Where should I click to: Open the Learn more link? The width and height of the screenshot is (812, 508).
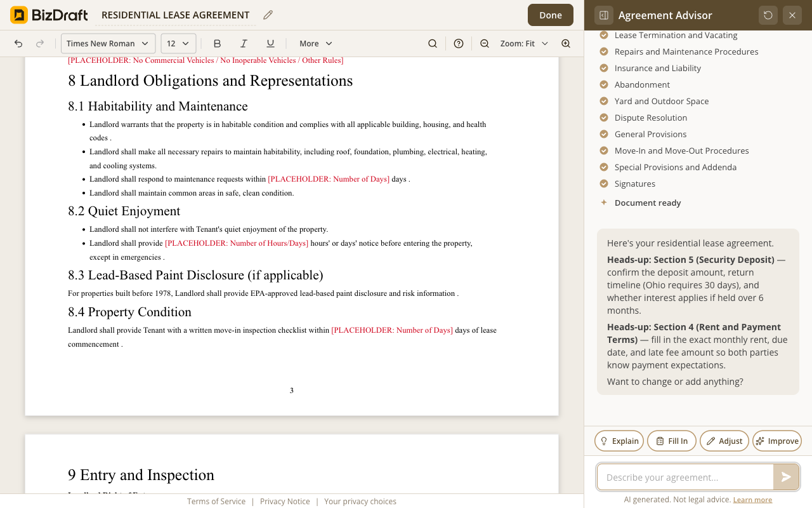coord(752,500)
